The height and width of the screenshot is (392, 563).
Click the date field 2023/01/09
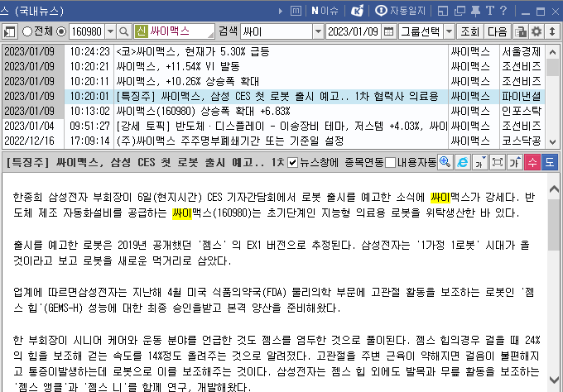coord(354,31)
